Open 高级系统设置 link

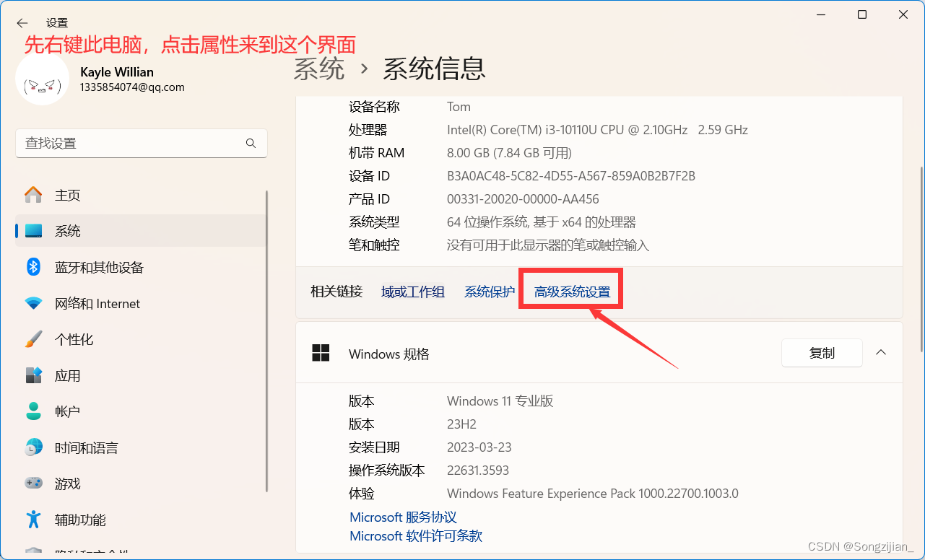[x=572, y=292]
